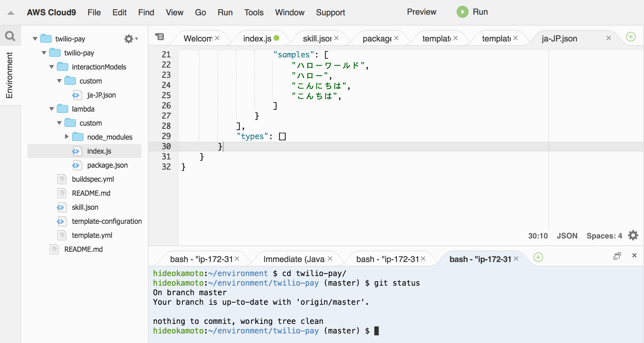Open the Window menu
The height and width of the screenshot is (343, 644).
[289, 12]
